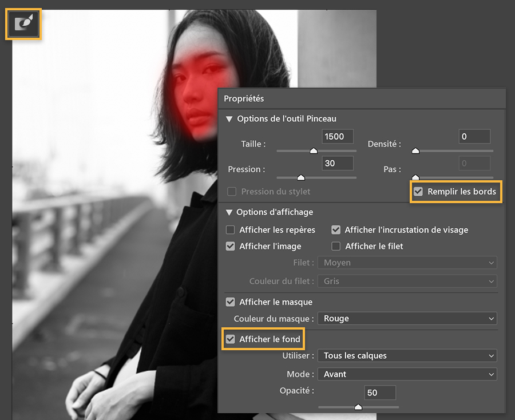This screenshot has width=515, height=420.
Task: Uncheck Afficher l'incrustation de visage
Action: [336, 230]
